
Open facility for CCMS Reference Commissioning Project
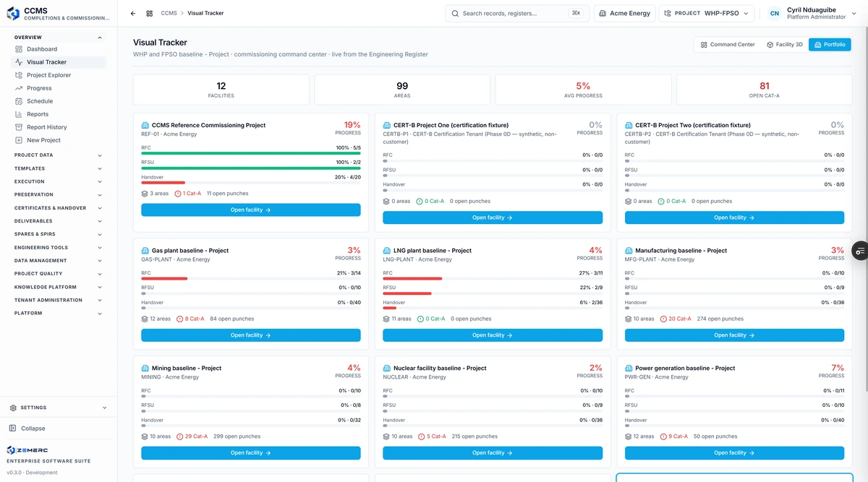pyautogui.click(x=251, y=210)
